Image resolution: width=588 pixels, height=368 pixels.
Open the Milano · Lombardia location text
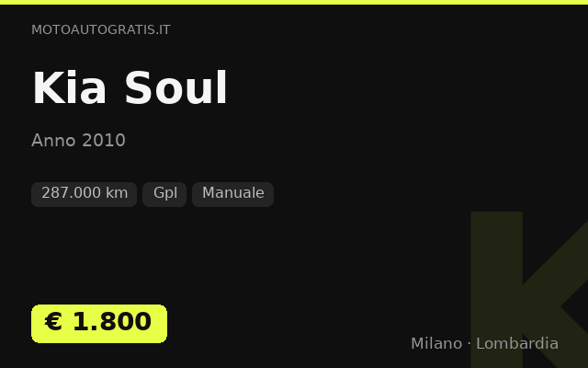[484, 343]
